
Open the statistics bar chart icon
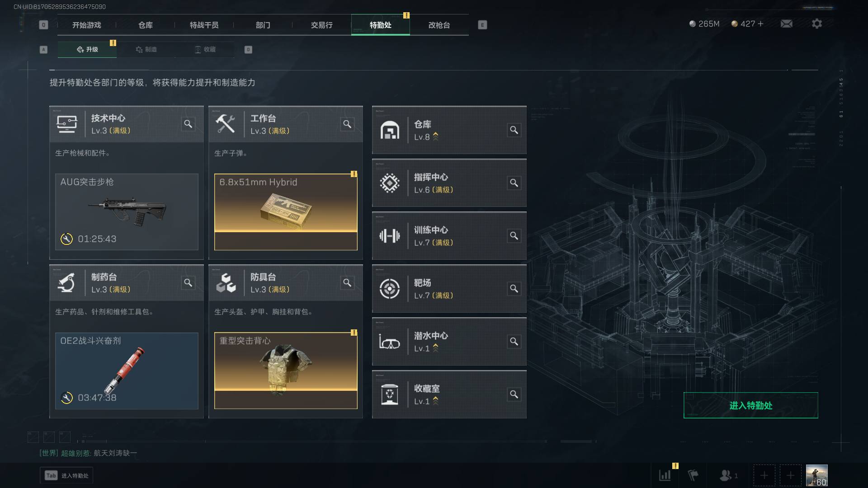click(x=665, y=475)
